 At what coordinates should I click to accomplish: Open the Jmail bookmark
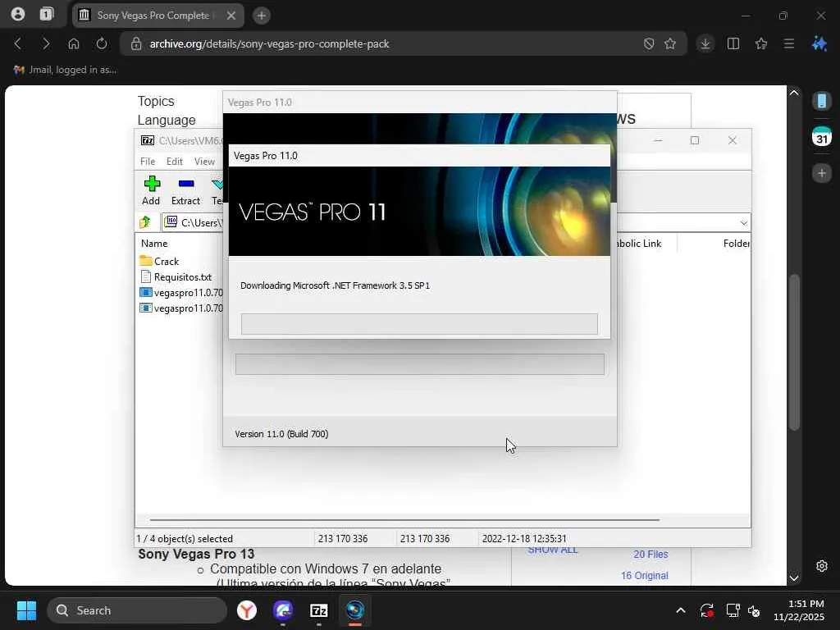[x=65, y=70]
